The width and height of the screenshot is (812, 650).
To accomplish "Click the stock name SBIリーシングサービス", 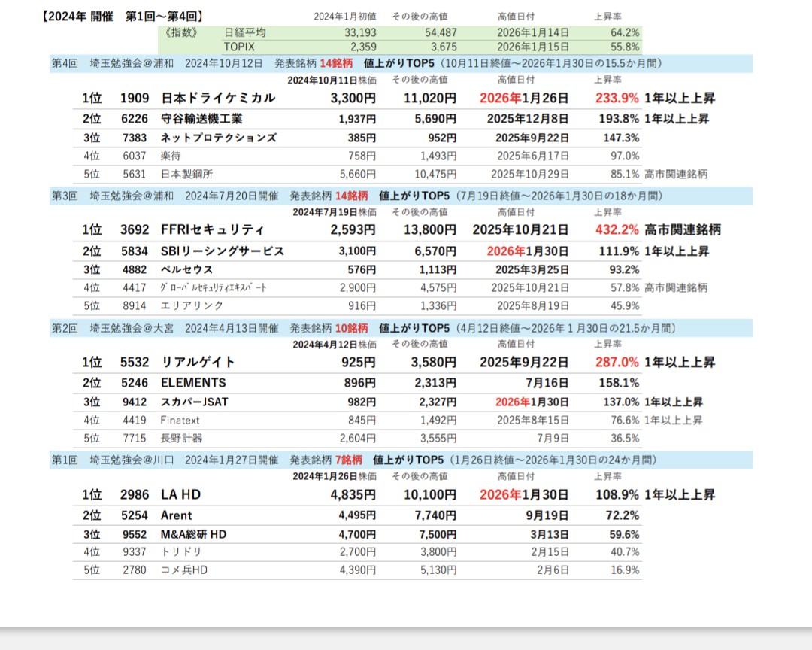I will pos(223,251).
